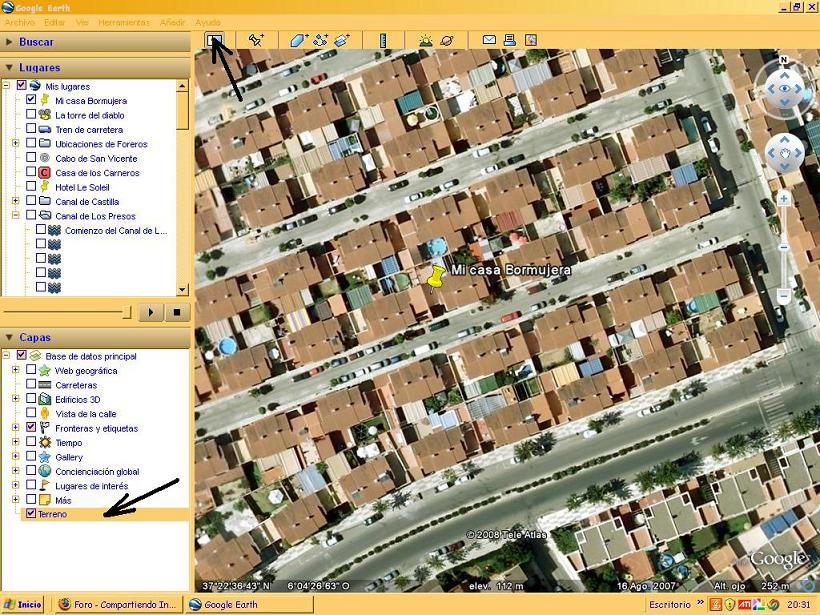This screenshot has height=615, width=820.
Task: Show the view in Google Maps
Action: point(530,39)
